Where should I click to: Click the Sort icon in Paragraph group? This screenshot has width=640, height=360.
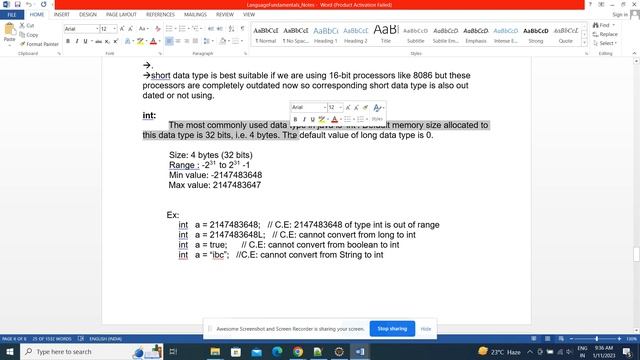pyautogui.click(x=232, y=29)
